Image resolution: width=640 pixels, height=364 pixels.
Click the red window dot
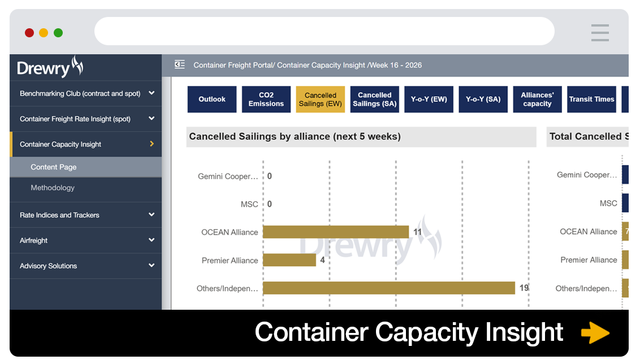coord(29,33)
